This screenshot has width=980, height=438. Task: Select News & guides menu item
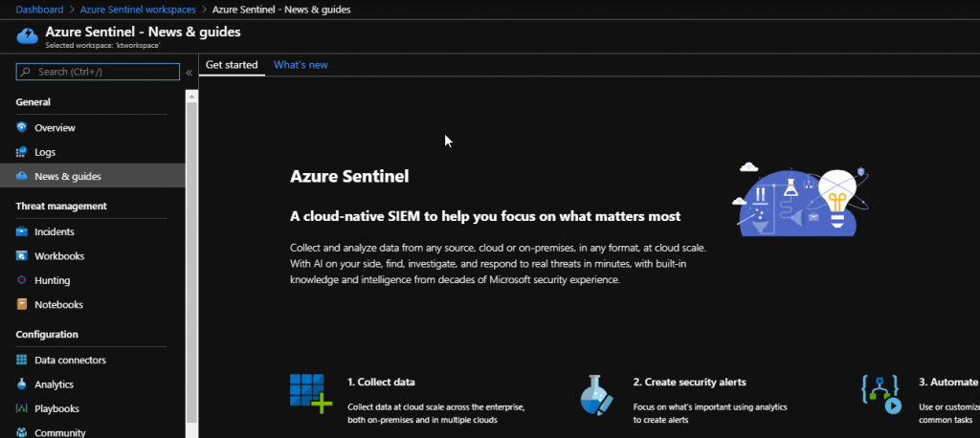[x=67, y=176]
